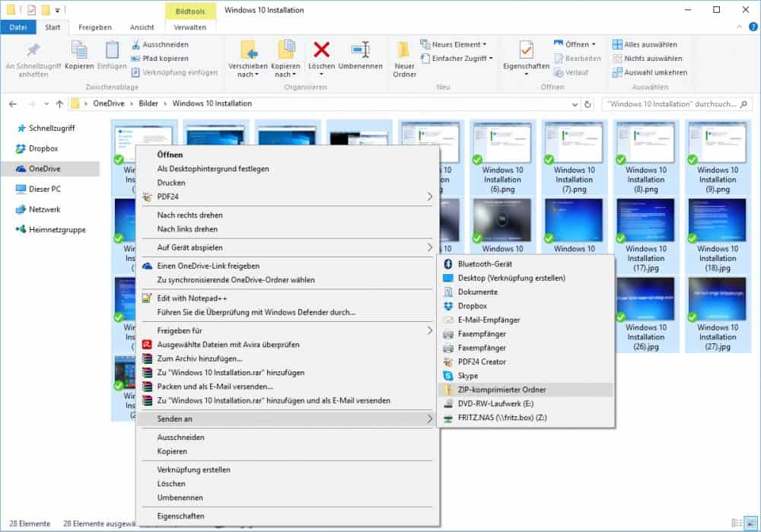The image size is (761, 532).
Task: Click Eigenschaften in the context menu
Action: 288,517
